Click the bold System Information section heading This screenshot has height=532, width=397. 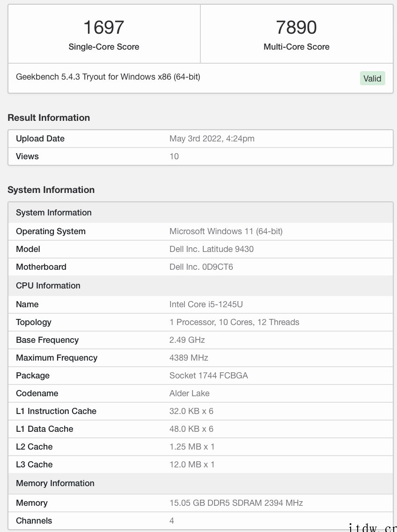click(51, 190)
